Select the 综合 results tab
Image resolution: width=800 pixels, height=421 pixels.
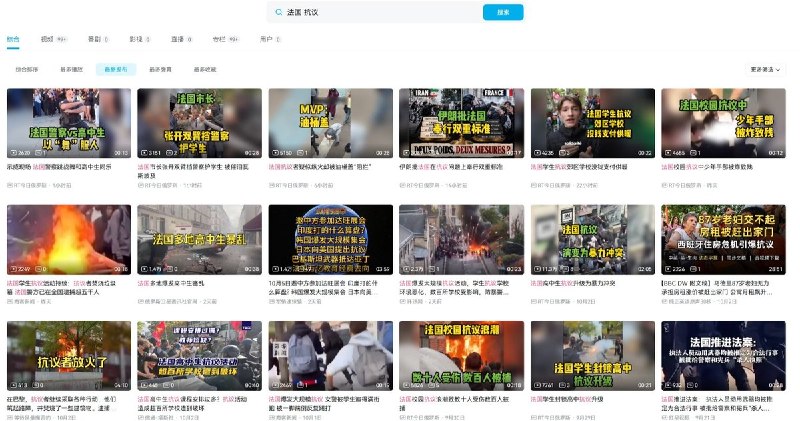point(13,39)
